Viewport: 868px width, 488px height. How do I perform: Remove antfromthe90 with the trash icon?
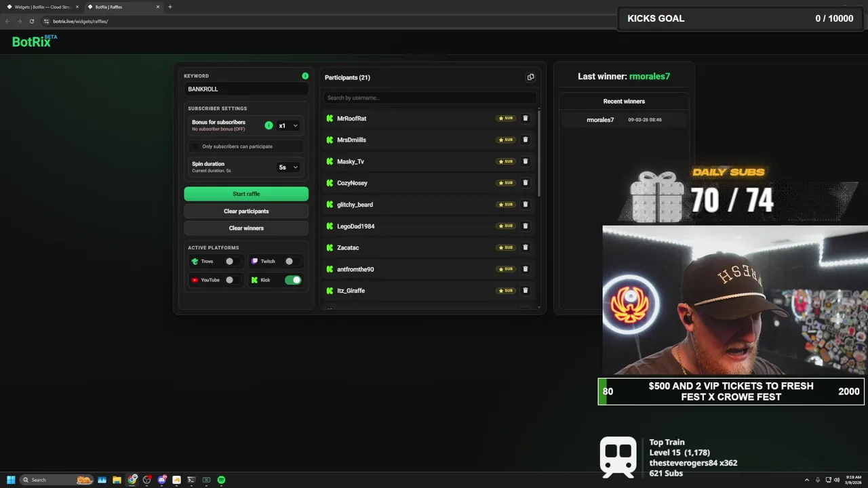(x=525, y=269)
